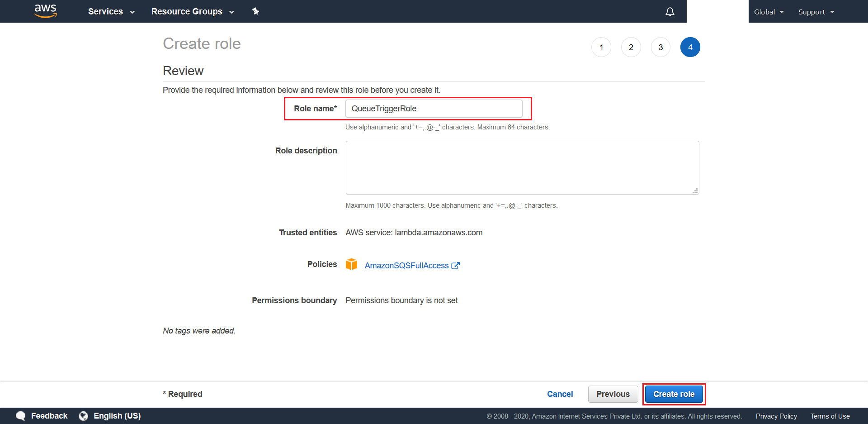Viewport: 868px width, 424px height.
Task: Go to step 3 of role wizard
Action: (660, 47)
